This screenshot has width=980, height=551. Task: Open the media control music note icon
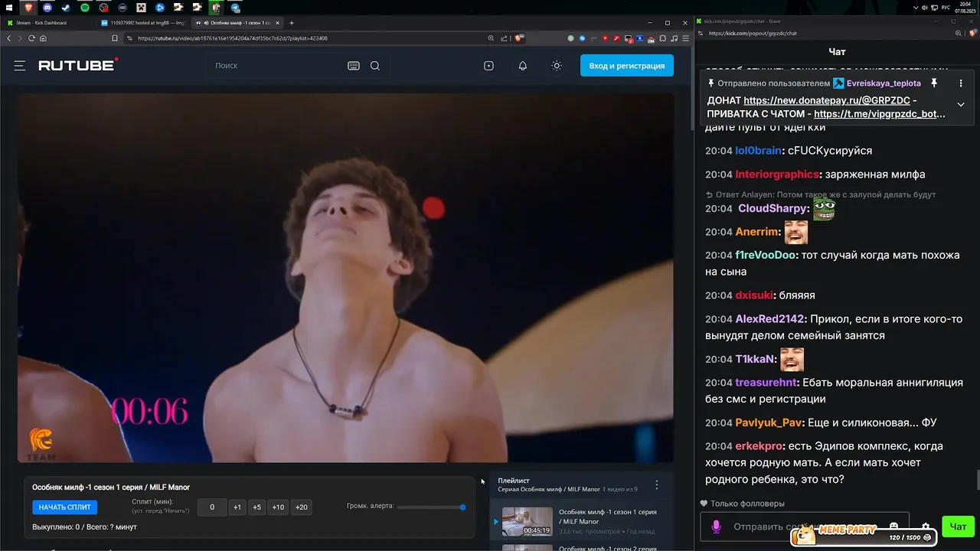[674, 38]
